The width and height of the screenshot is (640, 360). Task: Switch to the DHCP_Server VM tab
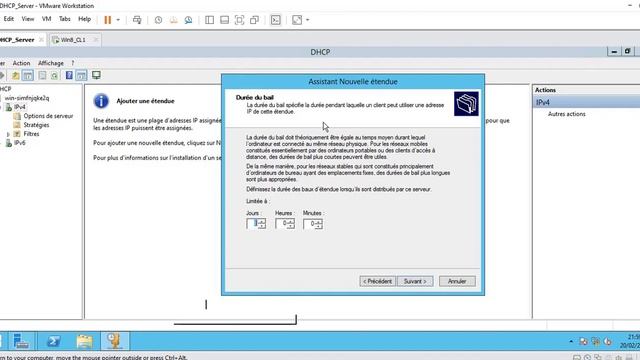point(18,40)
